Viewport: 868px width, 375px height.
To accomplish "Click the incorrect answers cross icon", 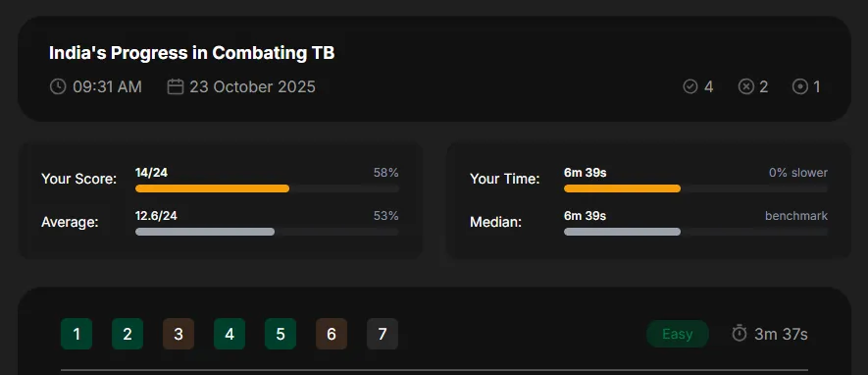I will point(745,87).
